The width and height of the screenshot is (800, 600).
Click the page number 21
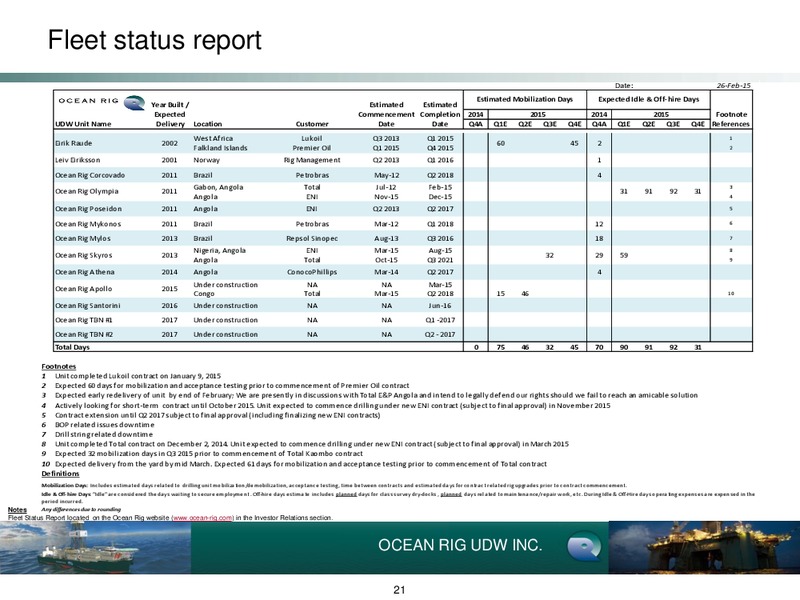[x=399, y=590]
